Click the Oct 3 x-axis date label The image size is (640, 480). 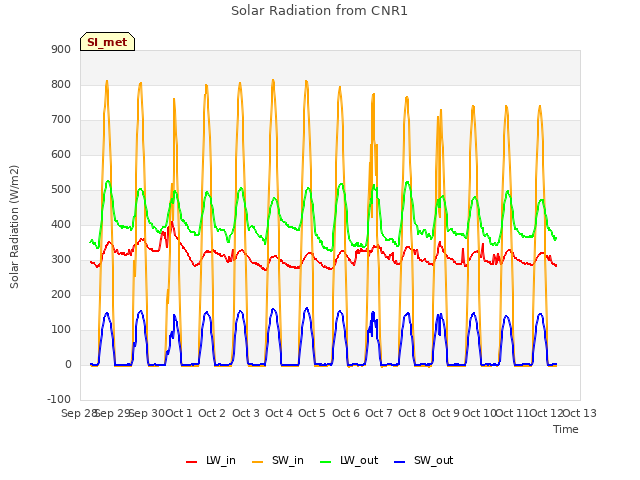pos(246,413)
